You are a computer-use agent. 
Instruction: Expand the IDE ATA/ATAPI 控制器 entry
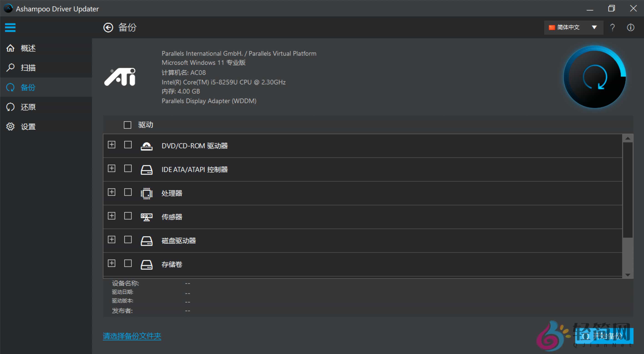click(112, 169)
